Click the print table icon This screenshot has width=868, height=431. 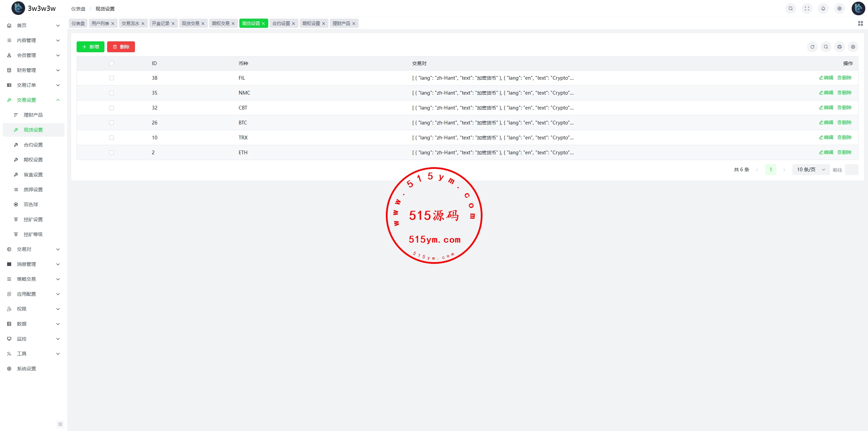pyautogui.click(x=839, y=47)
